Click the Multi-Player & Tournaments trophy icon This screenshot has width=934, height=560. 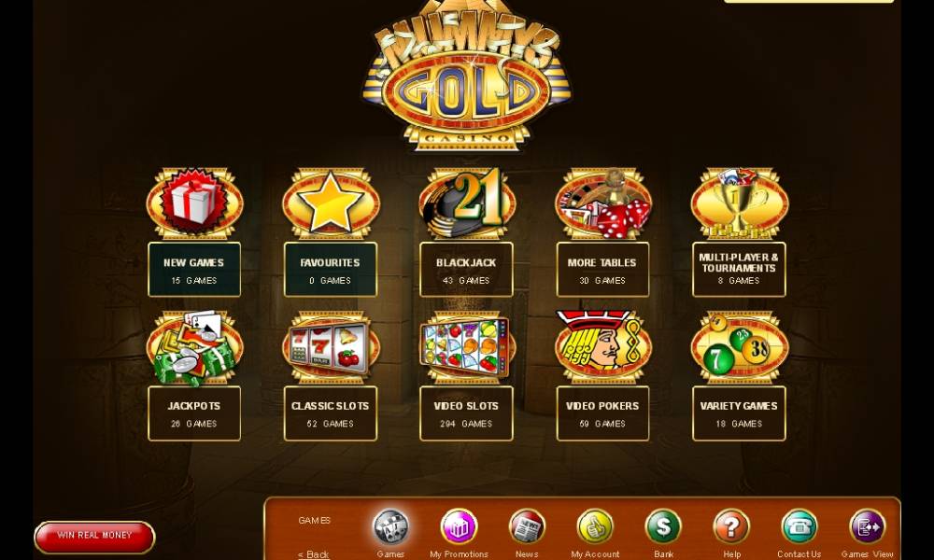click(739, 203)
